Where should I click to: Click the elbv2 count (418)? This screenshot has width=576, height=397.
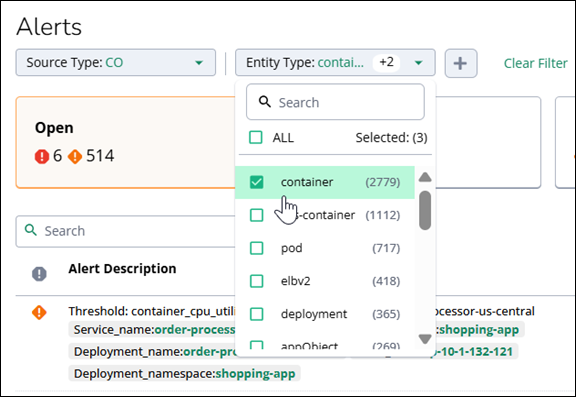tap(386, 281)
